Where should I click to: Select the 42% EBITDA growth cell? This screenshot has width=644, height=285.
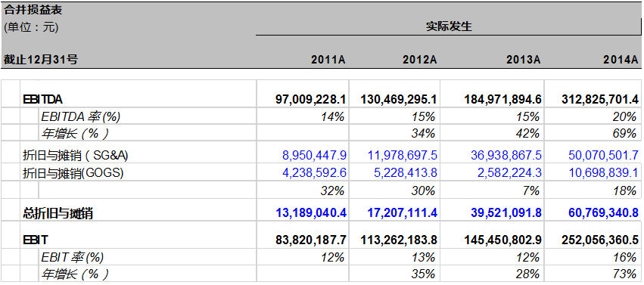528,133
